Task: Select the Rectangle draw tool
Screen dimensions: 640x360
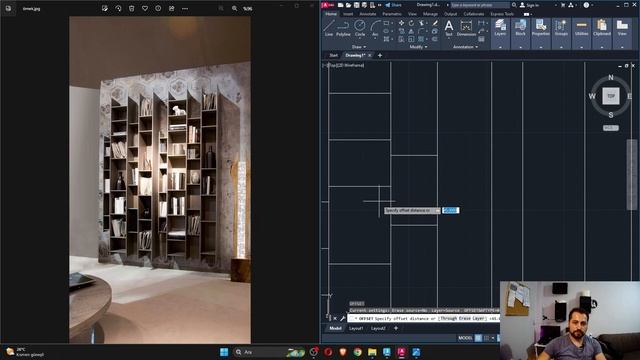Action: (x=386, y=23)
